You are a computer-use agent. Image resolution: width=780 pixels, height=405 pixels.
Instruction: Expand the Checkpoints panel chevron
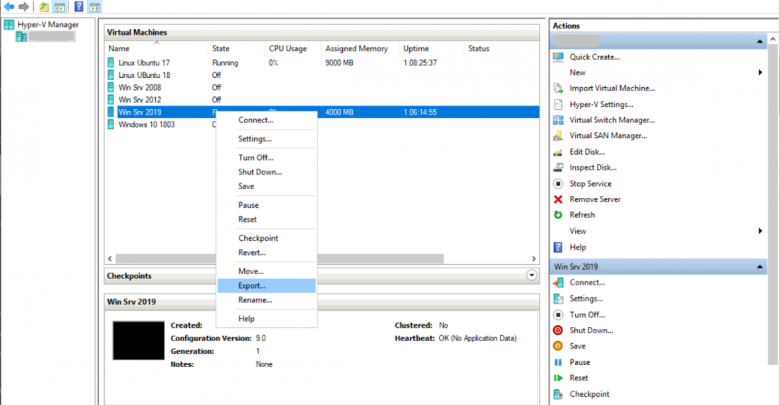[531, 275]
